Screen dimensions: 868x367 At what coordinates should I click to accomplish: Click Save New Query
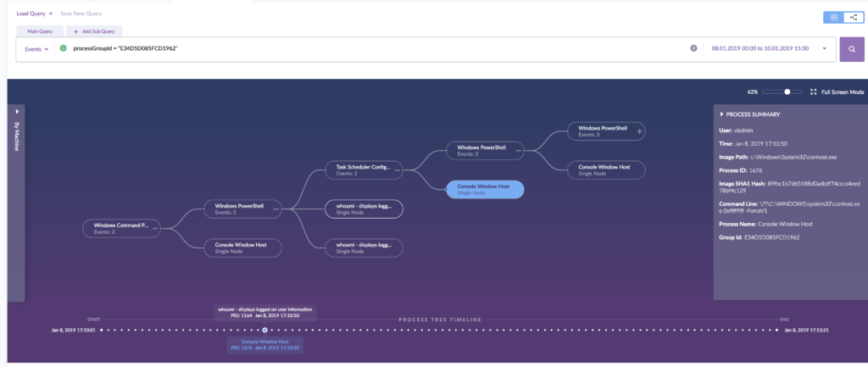pos(83,14)
